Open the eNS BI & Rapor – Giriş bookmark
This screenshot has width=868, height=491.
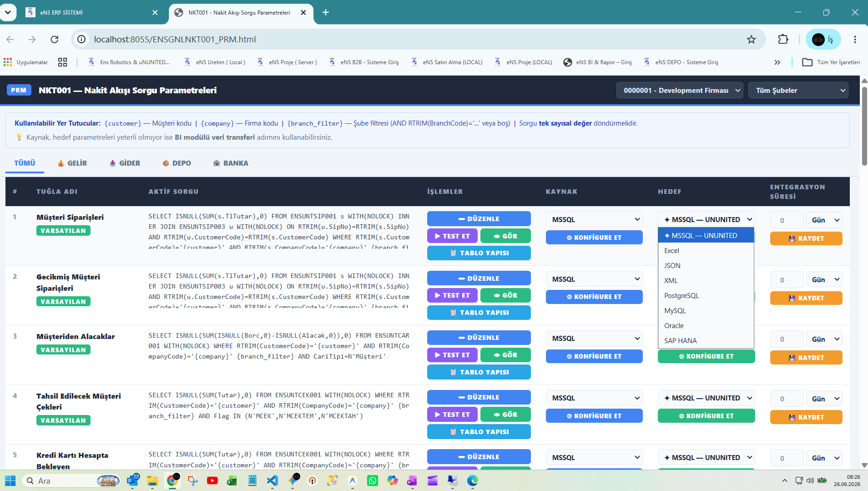[x=597, y=62]
